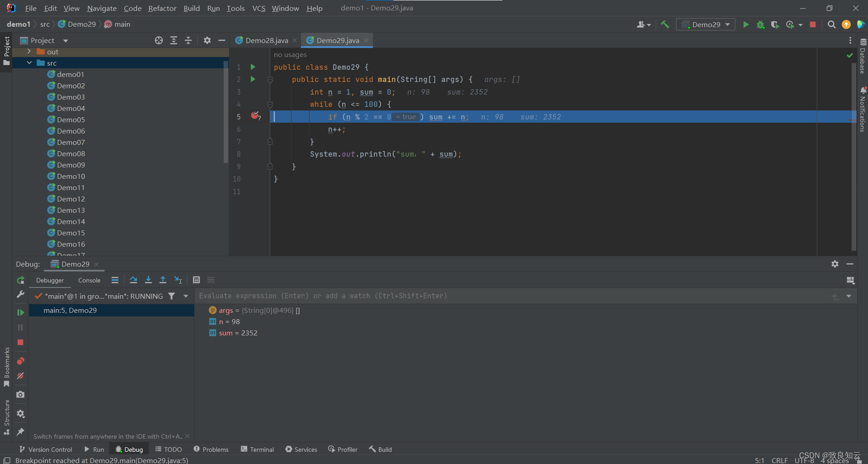Screen dimensions: 868x464
Task: Open Search Everywhere magnifier icon
Action: [831, 24]
